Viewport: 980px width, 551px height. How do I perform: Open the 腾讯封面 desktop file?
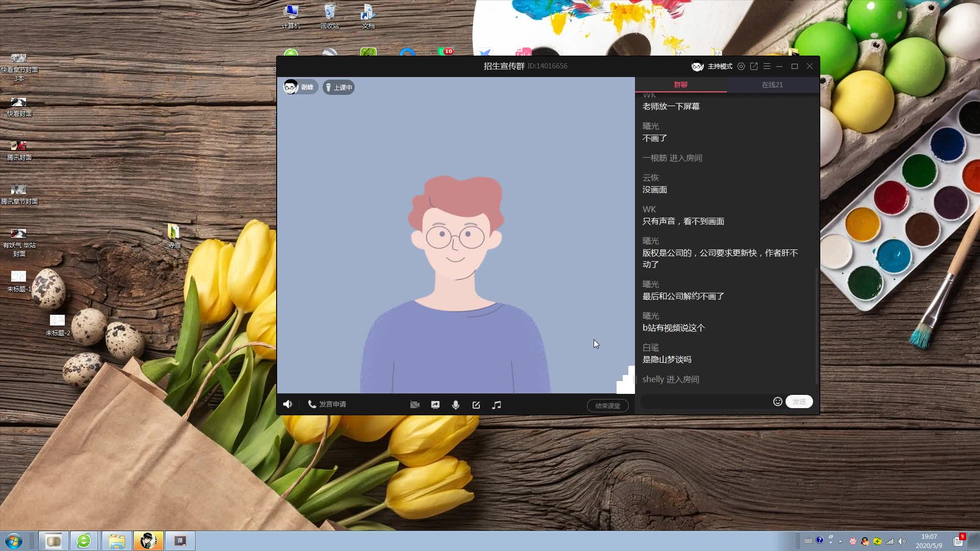(x=19, y=151)
